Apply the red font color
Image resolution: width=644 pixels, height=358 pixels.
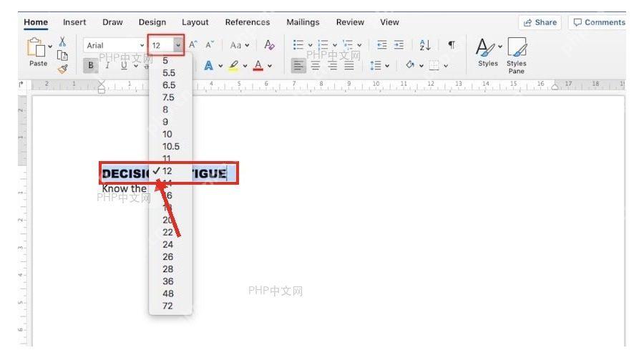(x=258, y=65)
